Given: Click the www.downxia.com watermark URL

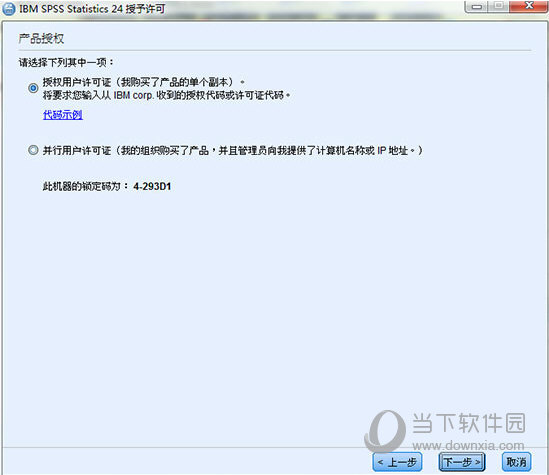Looking at the screenshot, I should point(468,446).
